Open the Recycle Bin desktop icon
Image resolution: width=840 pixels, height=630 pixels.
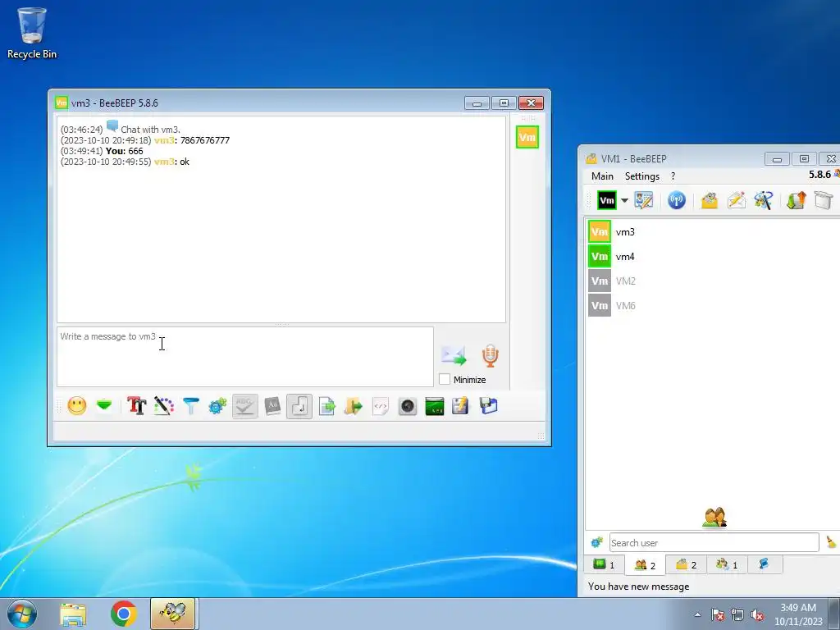(x=32, y=33)
